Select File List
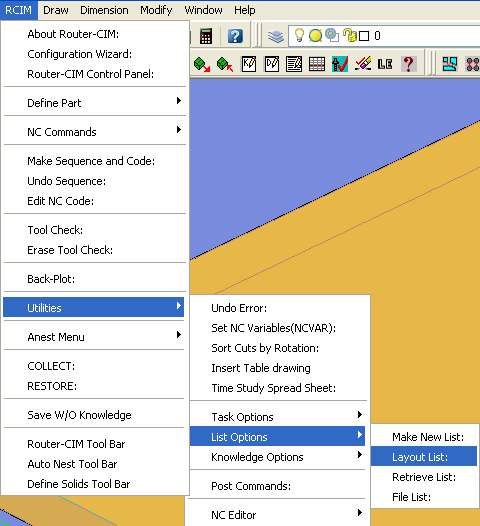 (x=424, y=497)
